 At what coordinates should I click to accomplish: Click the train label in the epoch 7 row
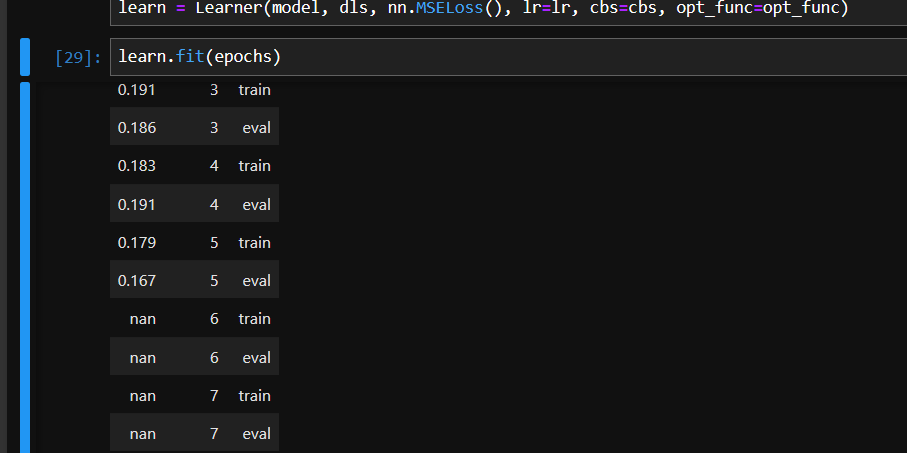(x=255, y=396)
